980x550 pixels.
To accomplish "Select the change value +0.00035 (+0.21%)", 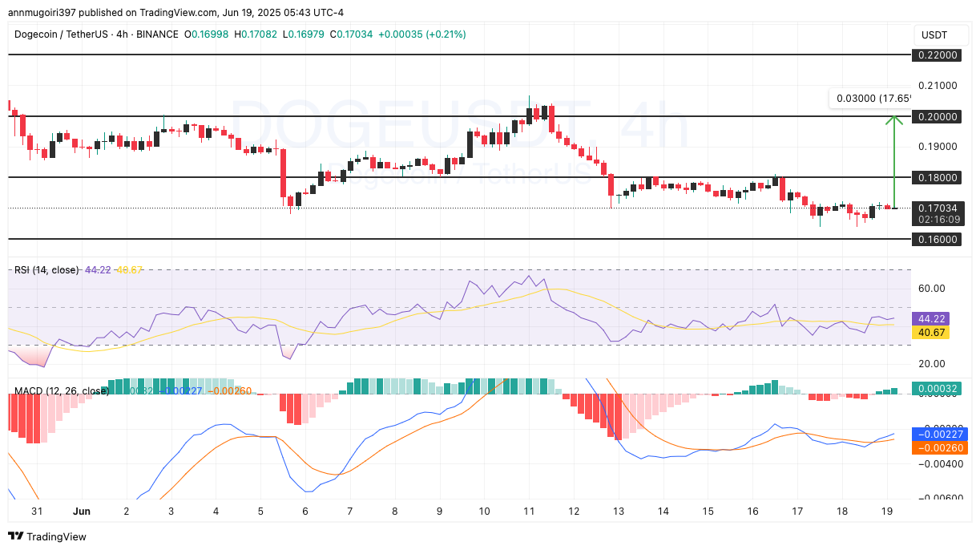I will 422,34.
